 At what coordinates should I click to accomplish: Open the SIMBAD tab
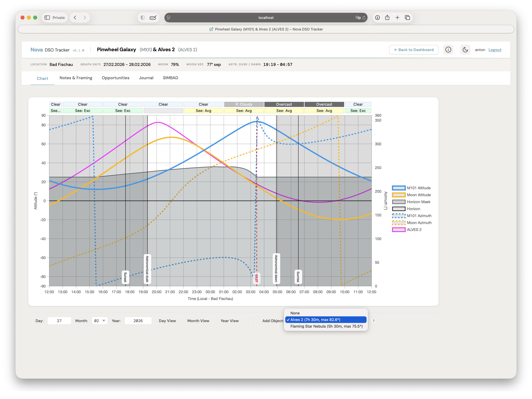click(x=170, y=78)
